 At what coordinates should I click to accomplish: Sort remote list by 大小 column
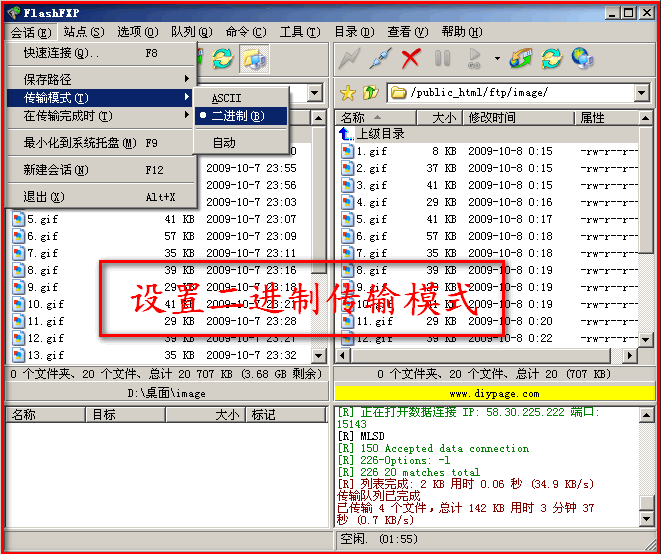click(x=440, y=118)
